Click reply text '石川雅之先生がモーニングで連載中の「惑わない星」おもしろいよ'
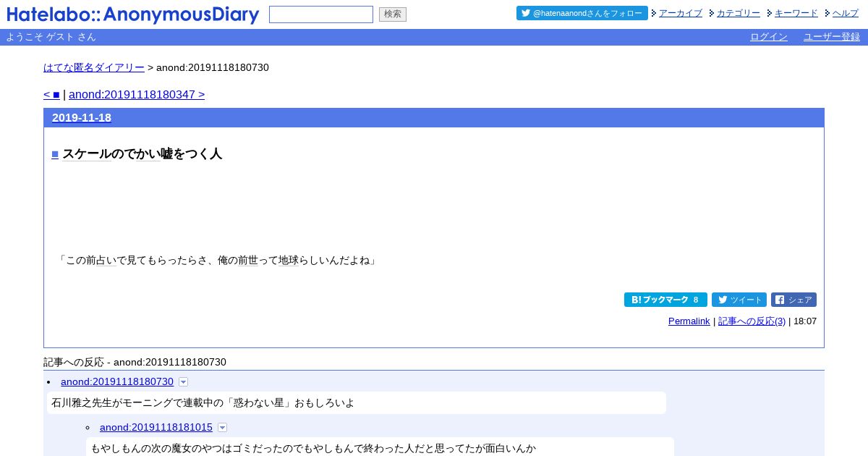This screenshot has width=868, height=456. tap(203, 402)
